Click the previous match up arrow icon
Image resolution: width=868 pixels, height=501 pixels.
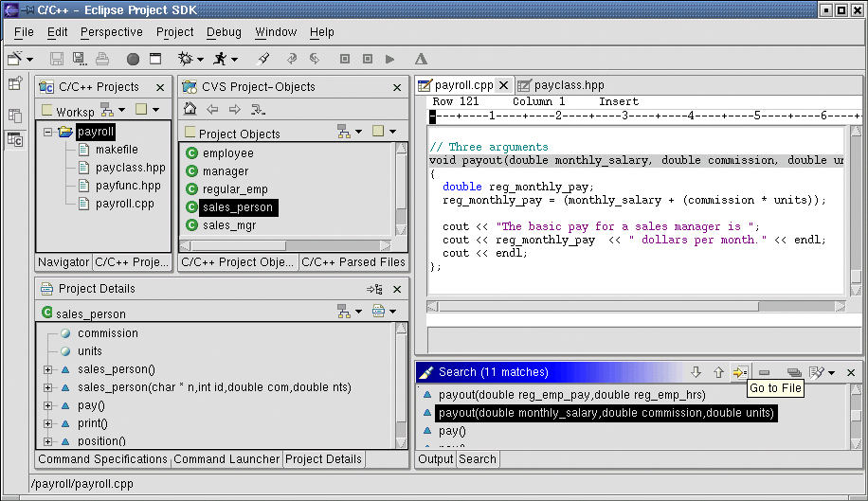coord(717,372)
